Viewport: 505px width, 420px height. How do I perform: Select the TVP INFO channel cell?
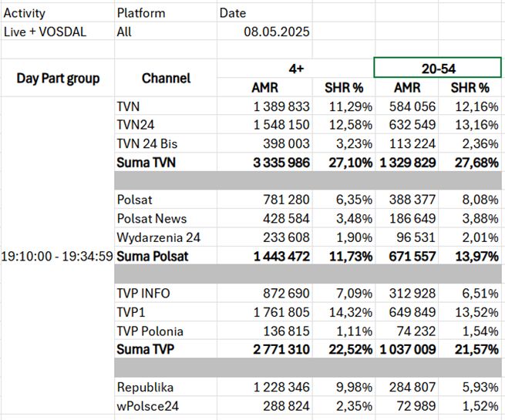click(x=143, y=294)
